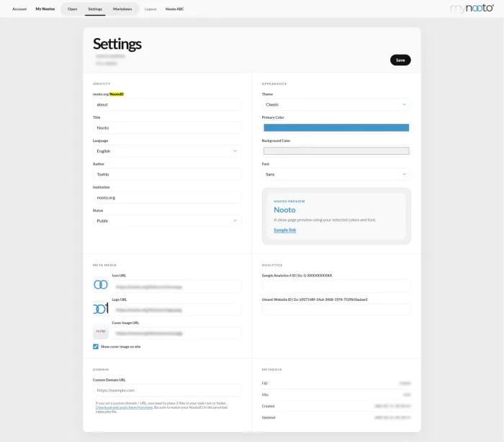
Task: Open the Theme dropdown showing Classic
Action: tap(336, 104)
